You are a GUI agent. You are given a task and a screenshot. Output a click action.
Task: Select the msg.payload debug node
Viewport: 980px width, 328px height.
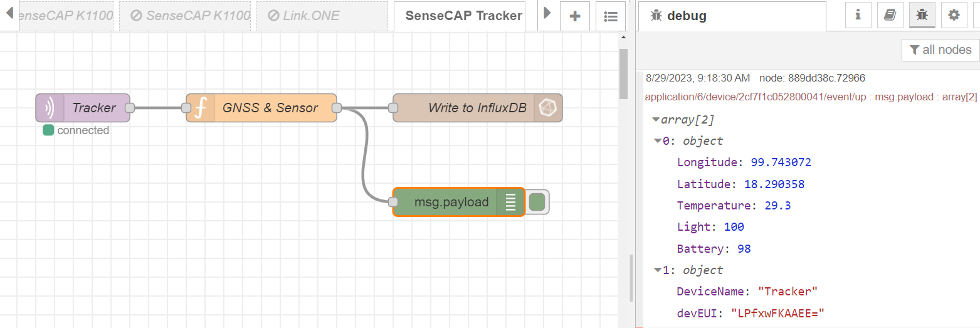click(459, 202)
